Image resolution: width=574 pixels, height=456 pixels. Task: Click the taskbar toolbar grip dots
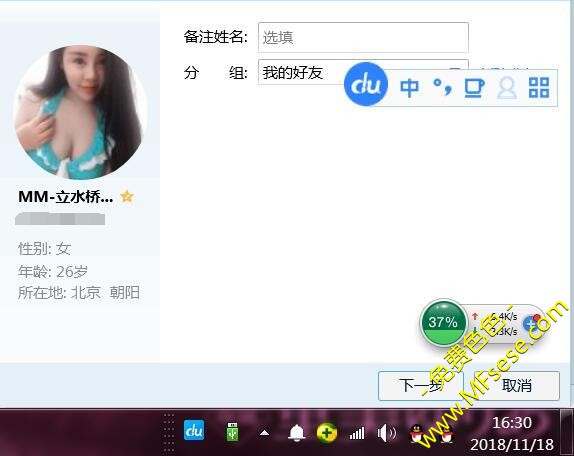[169, 433]
